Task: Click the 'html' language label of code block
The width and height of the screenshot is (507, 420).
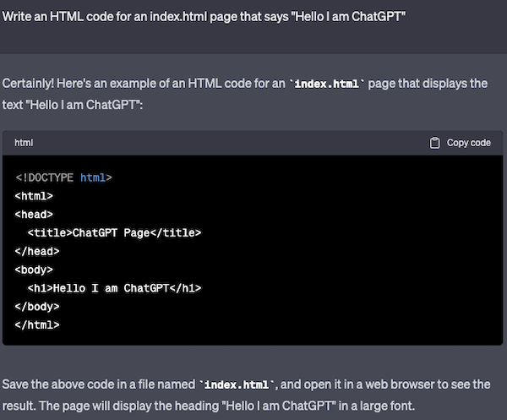Action: click(24, 143)
